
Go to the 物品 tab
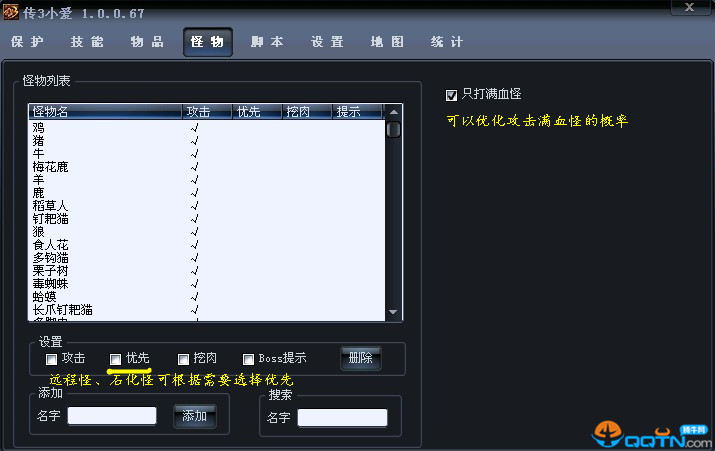[x=147, y=43]
